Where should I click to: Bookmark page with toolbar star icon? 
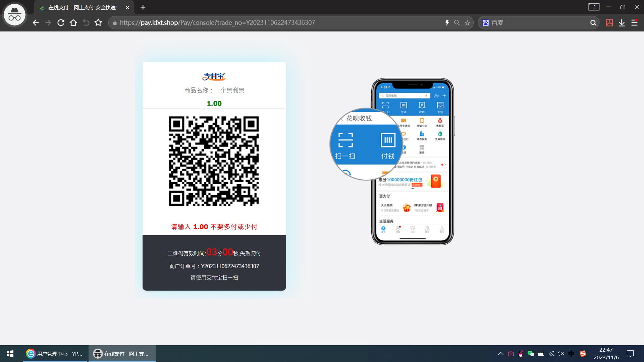click(x=98, y=23)
